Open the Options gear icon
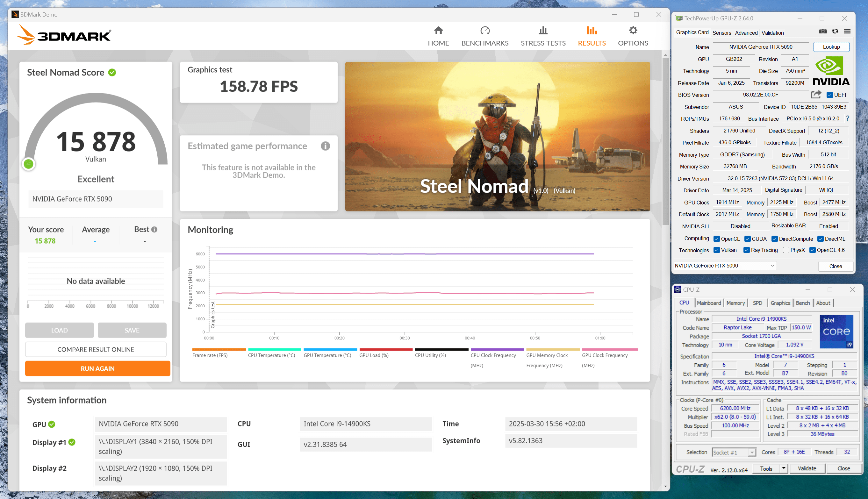Screen dimensions: 868x499 coord(633,30)
